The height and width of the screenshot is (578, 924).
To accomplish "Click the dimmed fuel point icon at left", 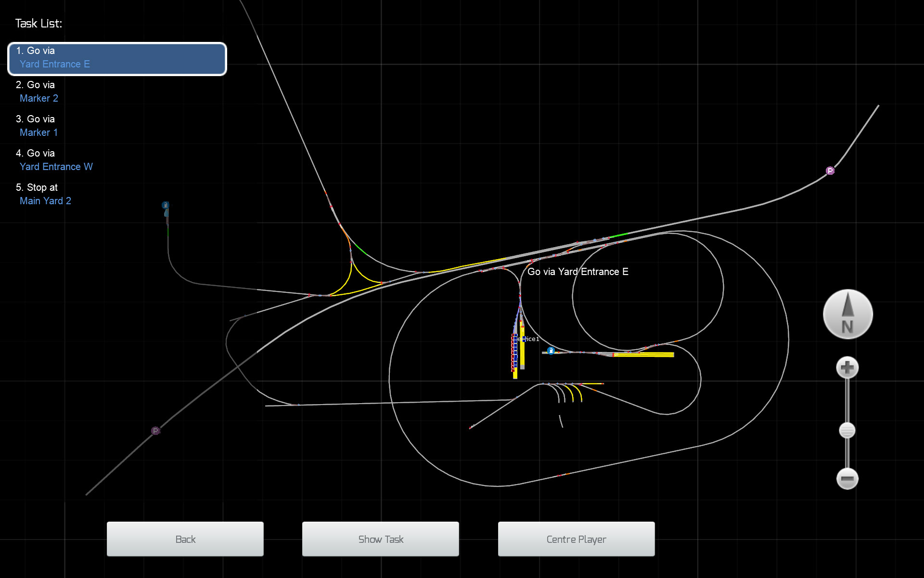I will (x=166, y=205).
